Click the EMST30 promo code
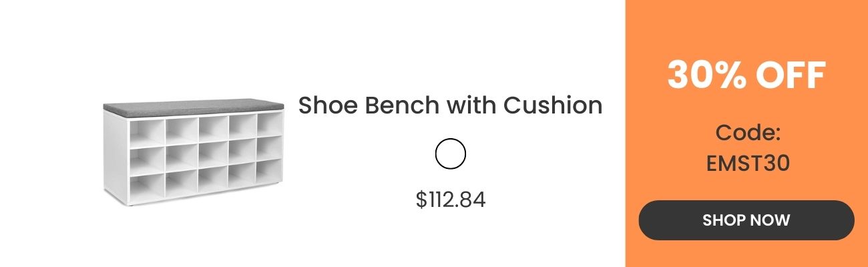 748,163
